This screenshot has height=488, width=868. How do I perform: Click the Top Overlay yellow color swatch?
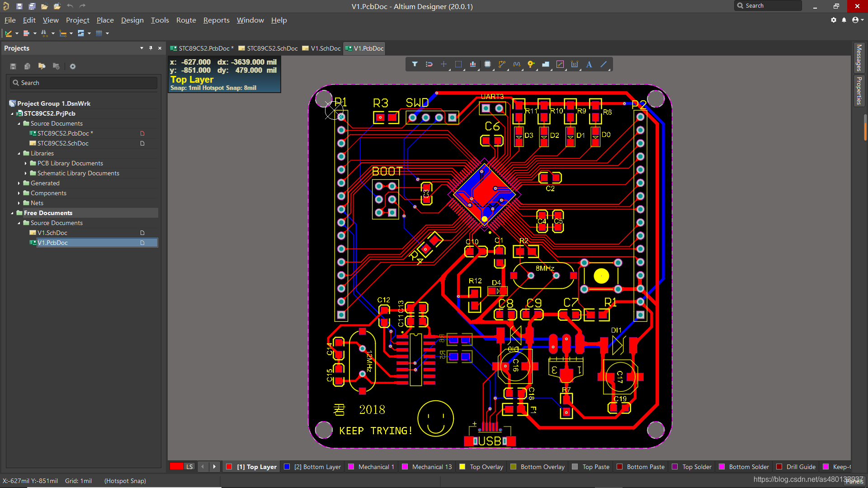point(462,467)
